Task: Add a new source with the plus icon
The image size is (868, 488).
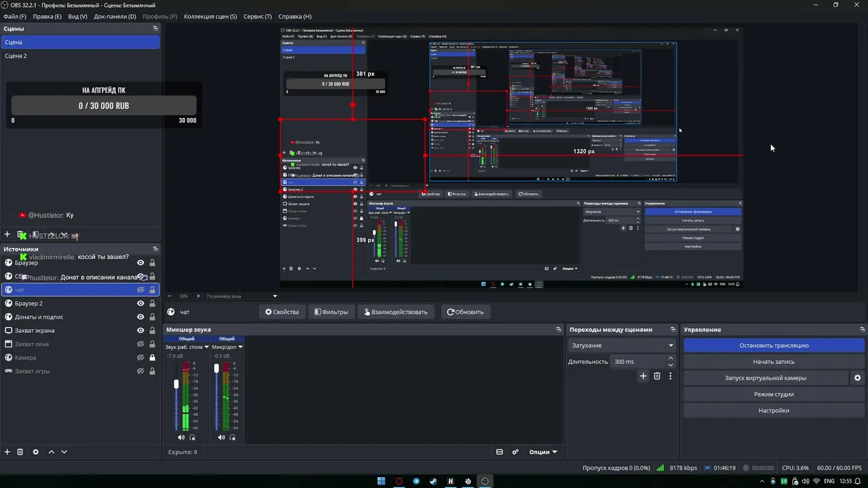Action: click(x=7, y=452)
